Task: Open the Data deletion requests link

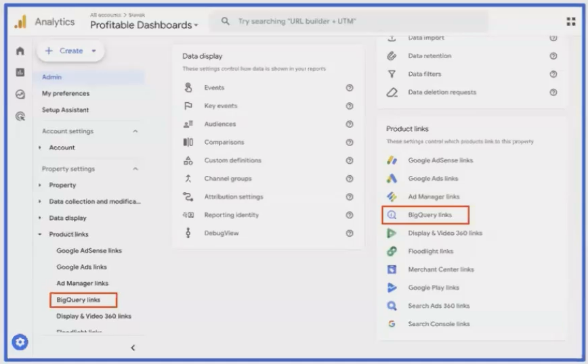Action: [442, 92]
